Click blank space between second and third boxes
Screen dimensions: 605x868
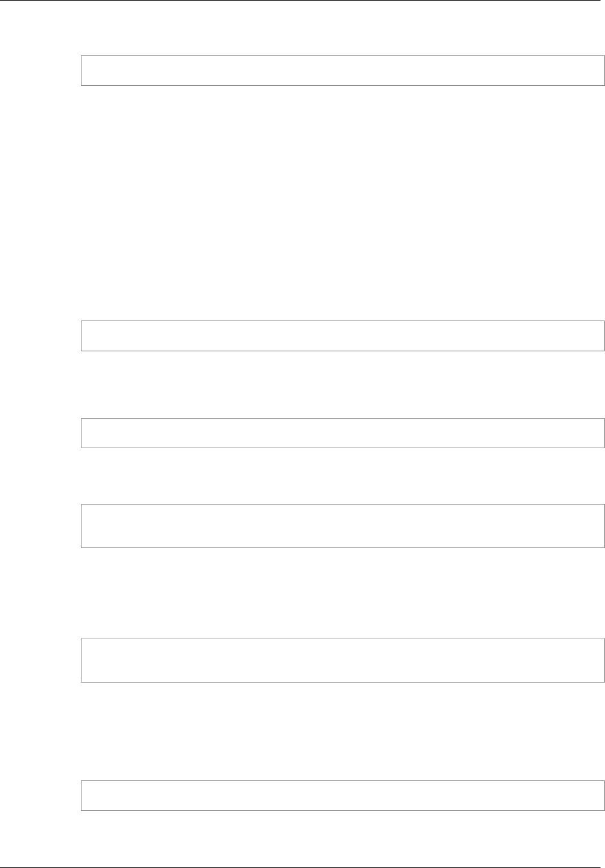(x=343, y=384)
